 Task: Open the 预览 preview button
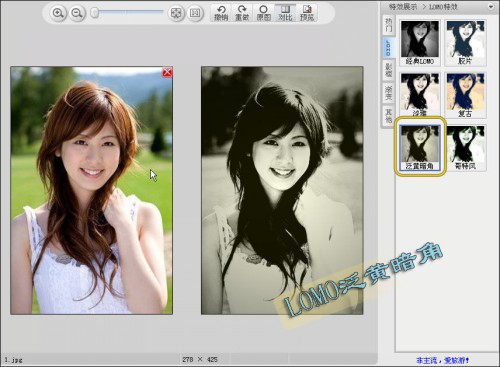[307, 13]
